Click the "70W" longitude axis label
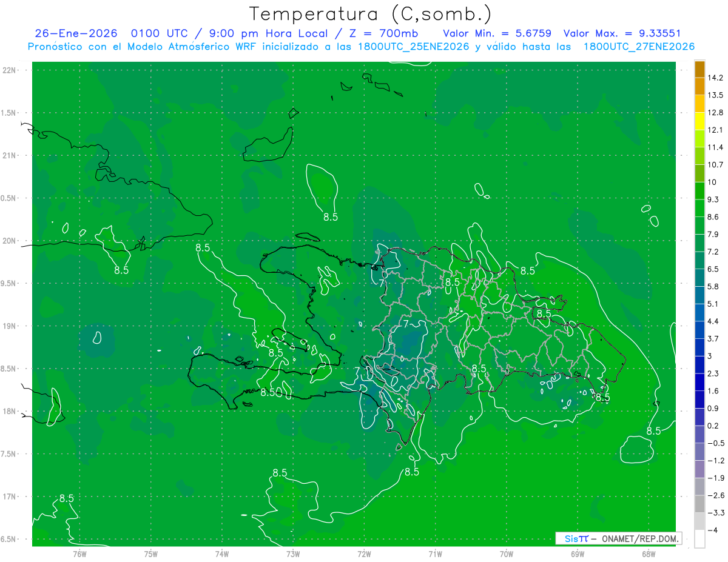This screenshot has height=562, width=728. pos(507,554)
